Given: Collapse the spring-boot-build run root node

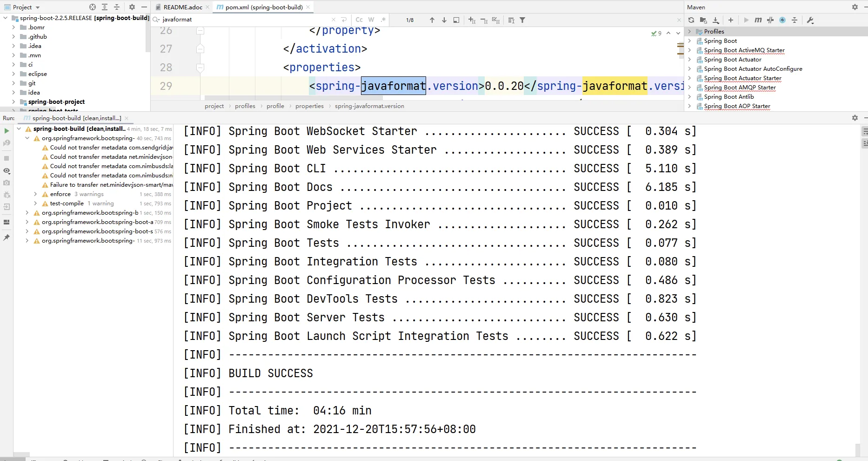Looking at the screenshot, I should 19,129.
